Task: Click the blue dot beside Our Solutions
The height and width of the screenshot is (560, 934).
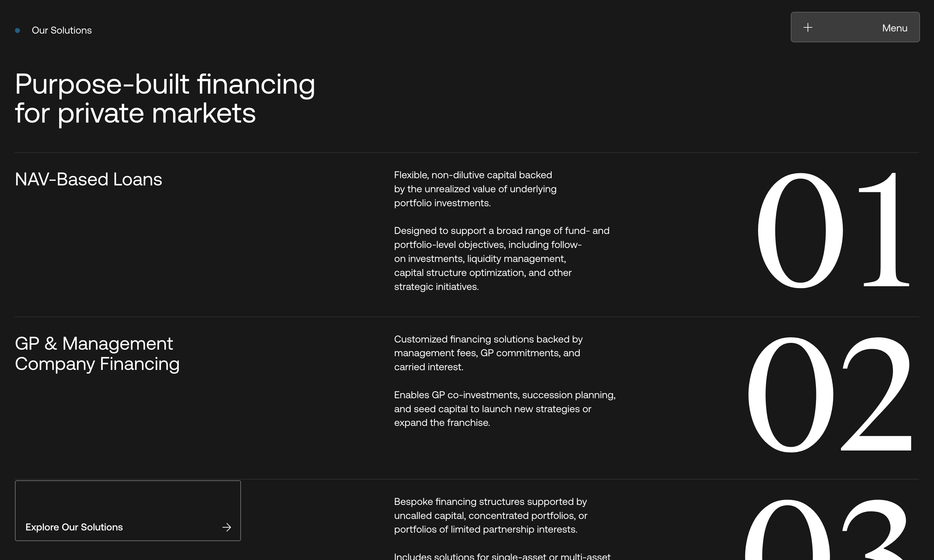Action: [17, 30]
